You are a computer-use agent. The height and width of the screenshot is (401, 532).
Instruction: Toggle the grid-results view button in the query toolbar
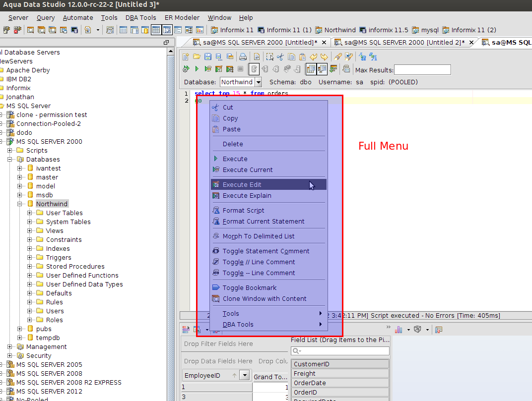pyautogui.click(x=311, y=69)
